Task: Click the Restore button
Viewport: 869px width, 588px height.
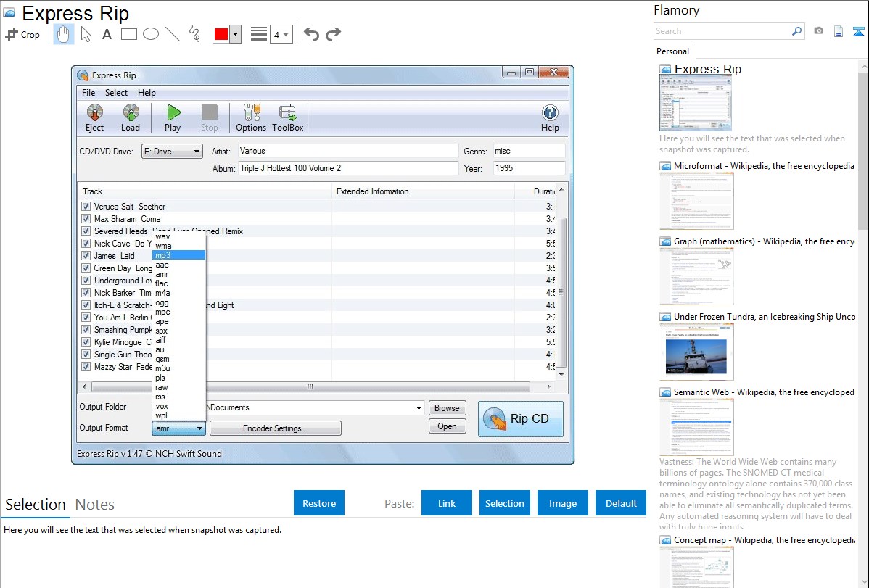Action: pyautogui.click(x=319, y=503)
